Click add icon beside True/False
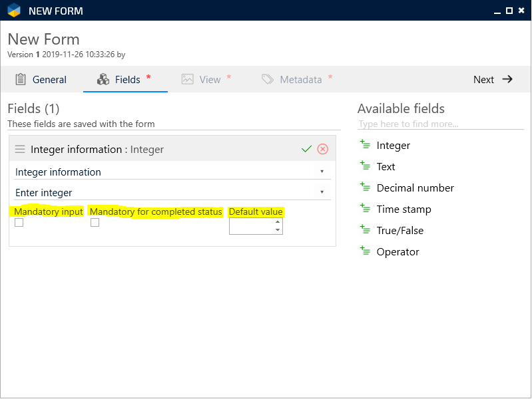 (365, 229)
